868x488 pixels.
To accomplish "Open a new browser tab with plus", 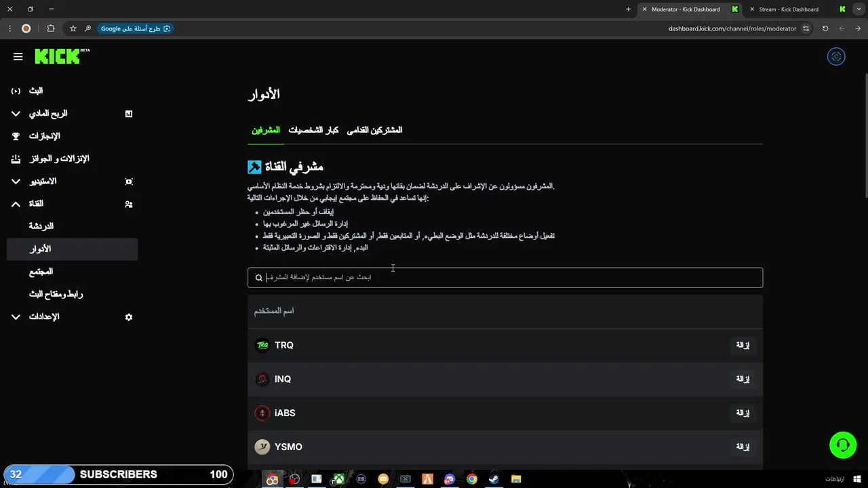I will click(628, 9).
